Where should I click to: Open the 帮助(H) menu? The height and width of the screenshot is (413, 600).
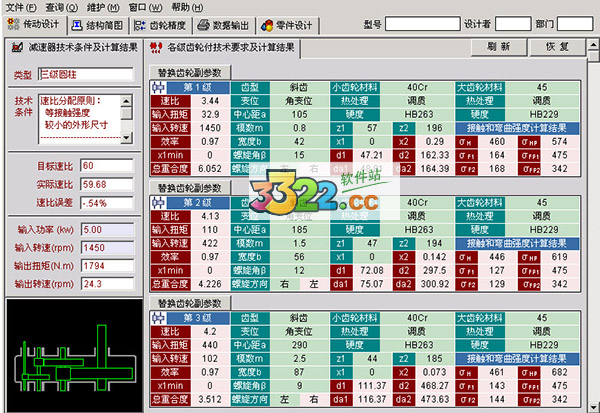[x=187, y=7]
